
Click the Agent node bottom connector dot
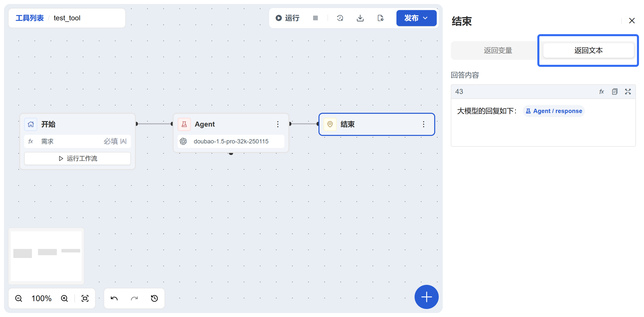click(x=231, y=153)
